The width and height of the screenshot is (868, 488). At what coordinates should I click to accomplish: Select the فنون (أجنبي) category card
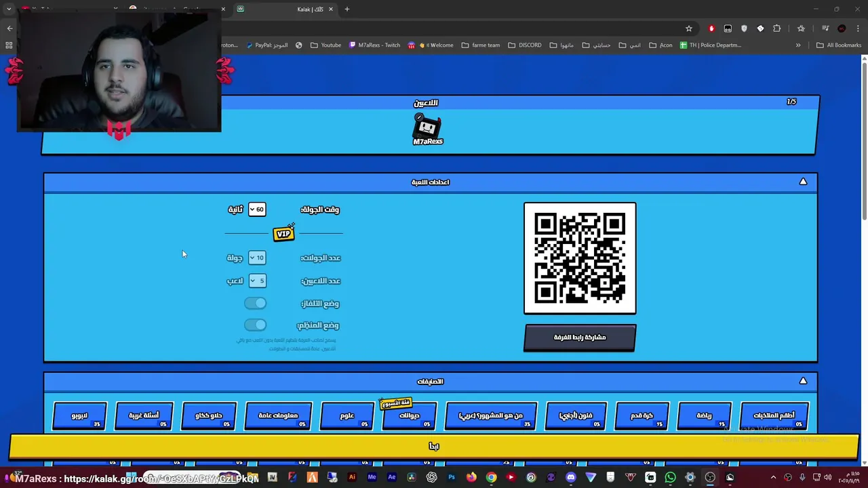coord(576,415)
